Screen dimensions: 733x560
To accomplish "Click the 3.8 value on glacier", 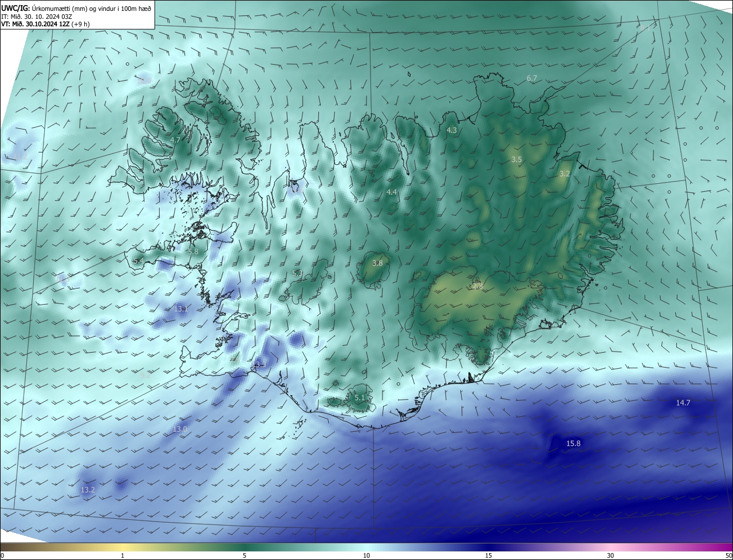I will [x=377, y=263].
